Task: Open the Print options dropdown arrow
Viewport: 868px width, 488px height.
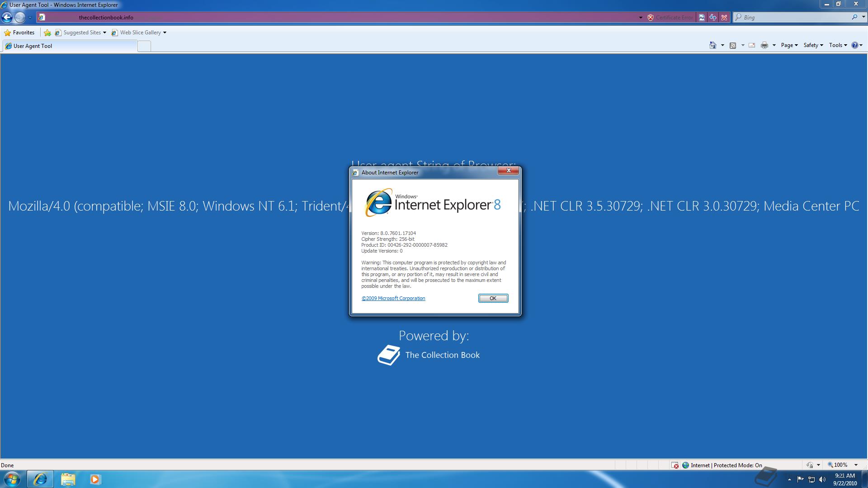Action: pyautogui.click(x=774, y=45)
